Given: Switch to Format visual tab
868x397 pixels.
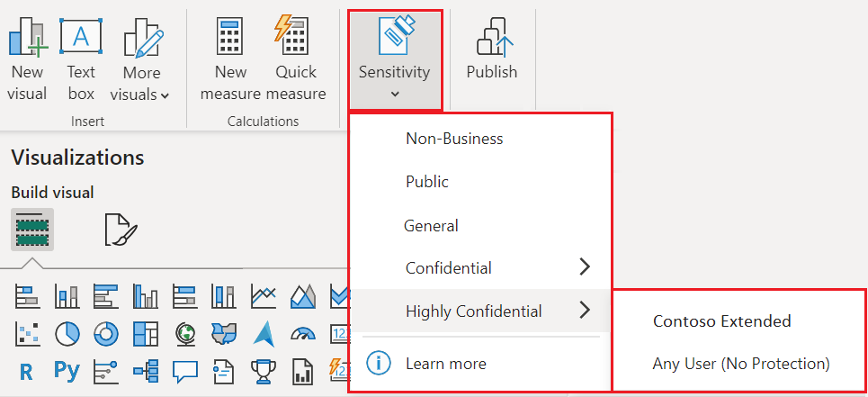Looking at the screenshot, I should pyautogui.click(x=121, y=230).
